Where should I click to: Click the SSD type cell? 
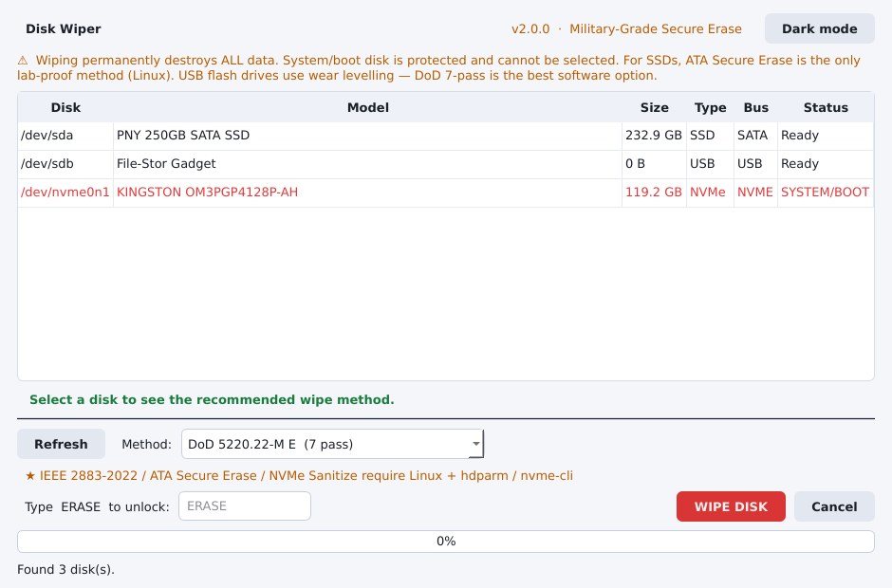pyautogui.click(x=710, y=136)
